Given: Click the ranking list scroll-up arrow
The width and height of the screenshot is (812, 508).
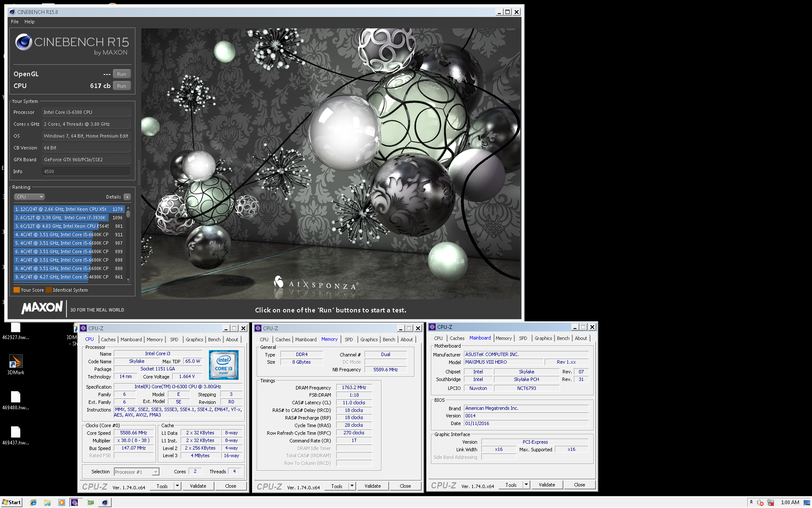Looking at the screenshot, I should pos(128,208).
